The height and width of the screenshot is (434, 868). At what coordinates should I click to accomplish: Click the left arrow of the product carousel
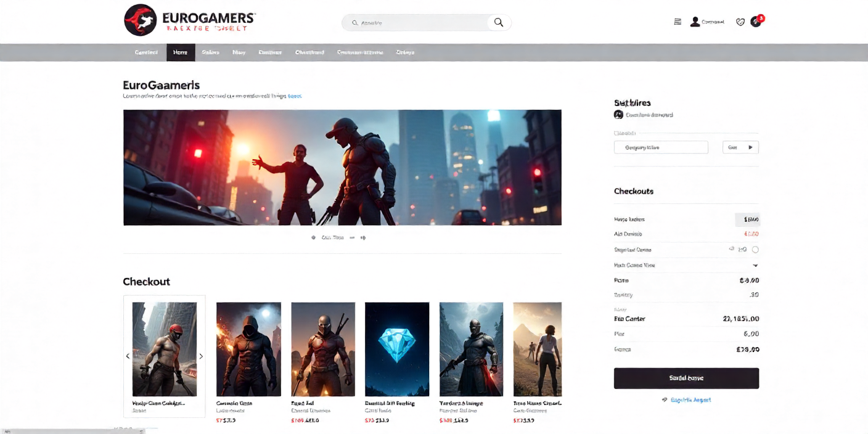[x=128, y=356]
